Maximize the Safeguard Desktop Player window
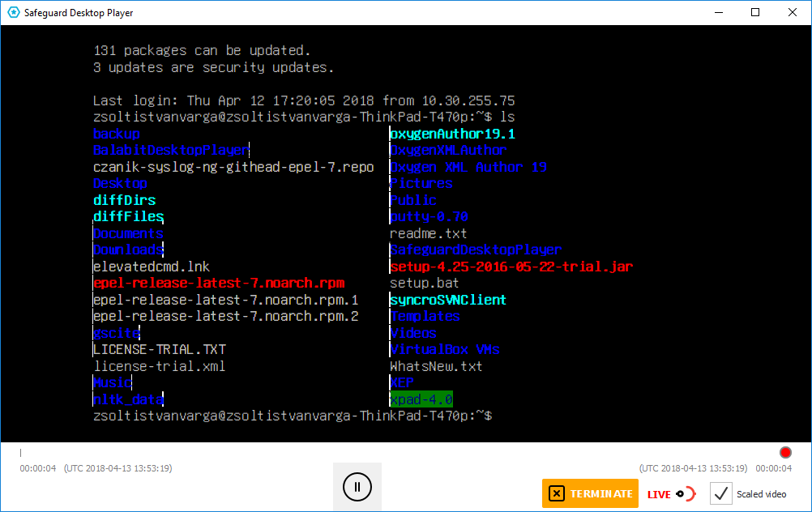Screen dimensions: 812x512 pos(755,12)
